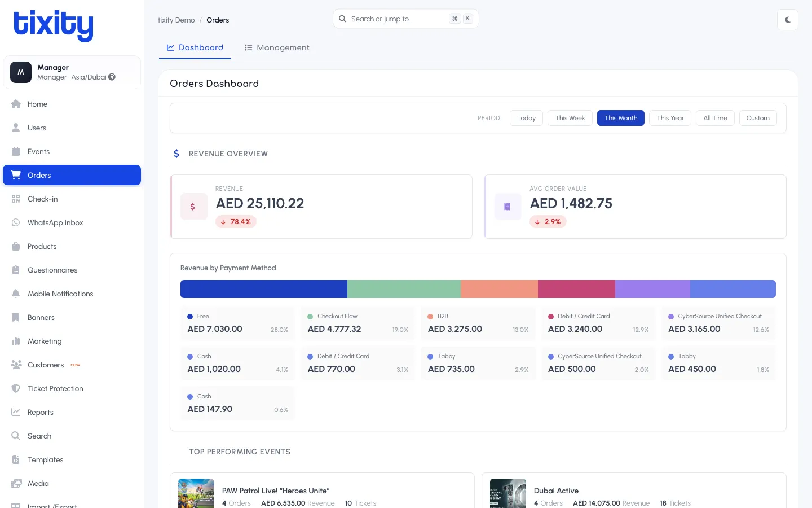The width and height of the screenshot is (812, 508).
Task: Click the Users person icon
Action: click(16, 128)
